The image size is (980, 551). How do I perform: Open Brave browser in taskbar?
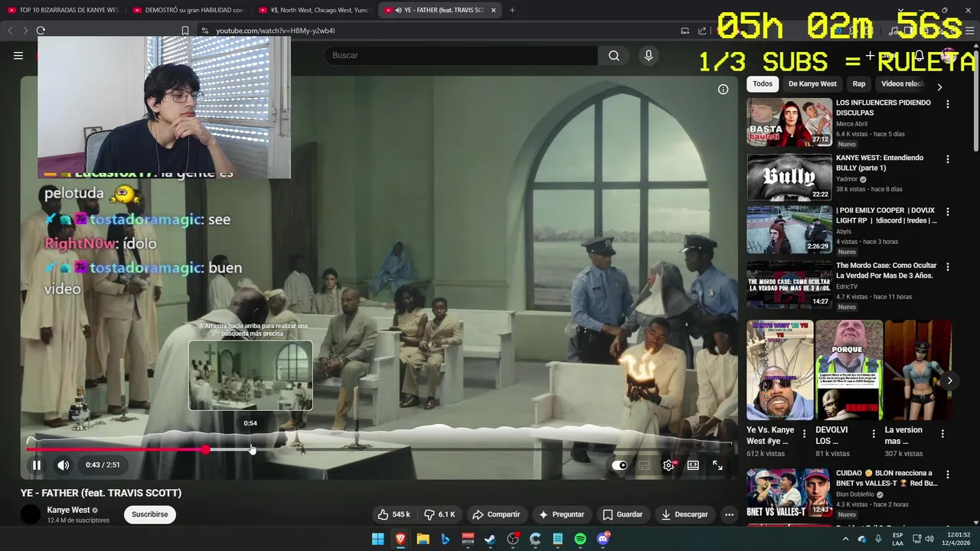point(400,539)
